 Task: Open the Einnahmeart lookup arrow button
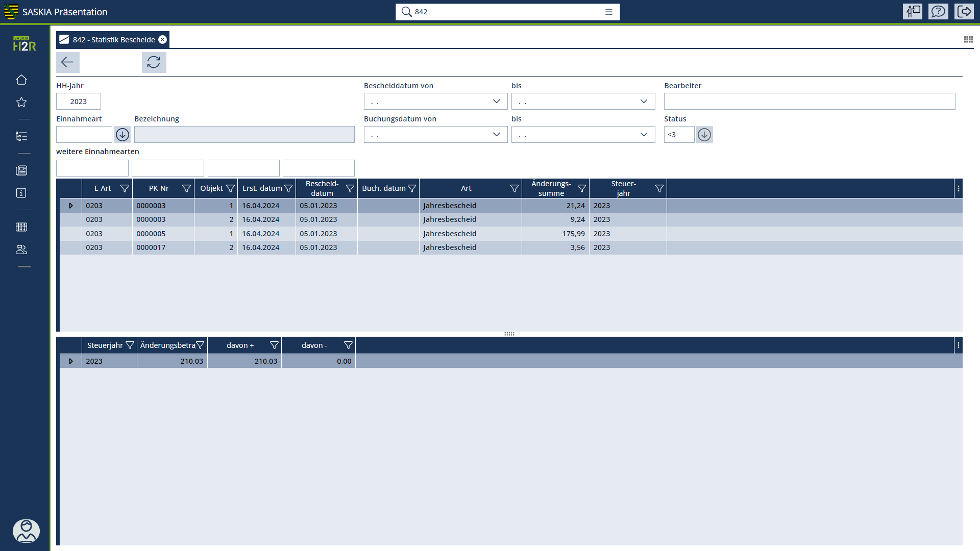[122, 135]
